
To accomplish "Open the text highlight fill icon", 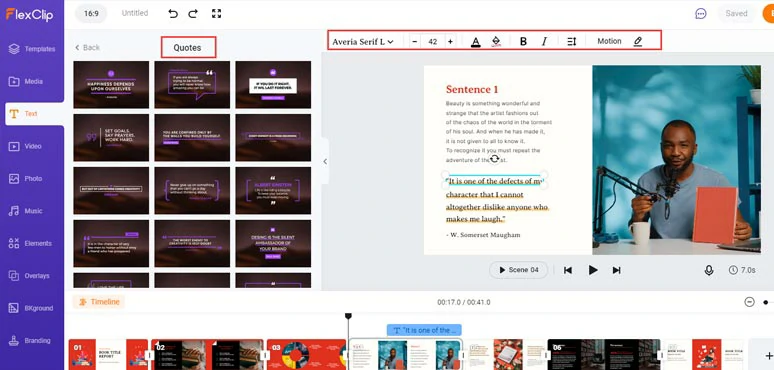I will pyautogui.click(x=496, y=42).
